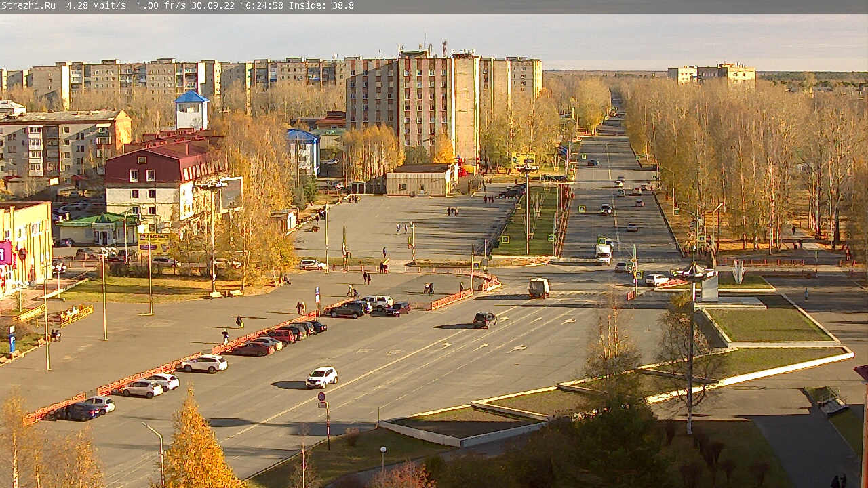Click the blue-roofed white tower
This screenshot has width=868, height=488.
192,110
